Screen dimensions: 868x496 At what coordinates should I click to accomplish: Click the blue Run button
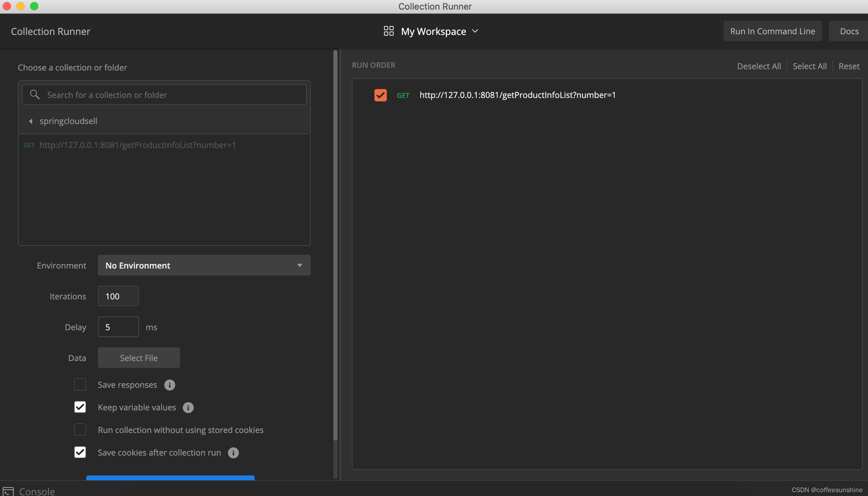coord(170,478)
